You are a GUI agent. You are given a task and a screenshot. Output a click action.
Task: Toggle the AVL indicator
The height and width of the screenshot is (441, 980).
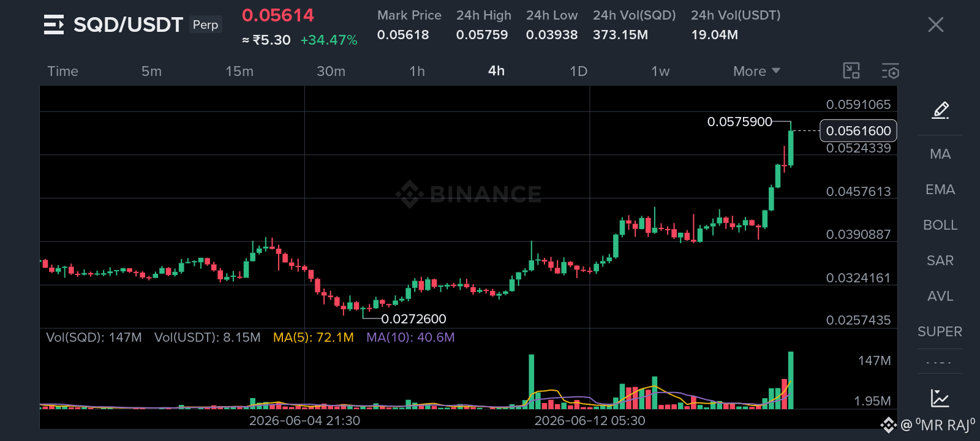(940, 296)
